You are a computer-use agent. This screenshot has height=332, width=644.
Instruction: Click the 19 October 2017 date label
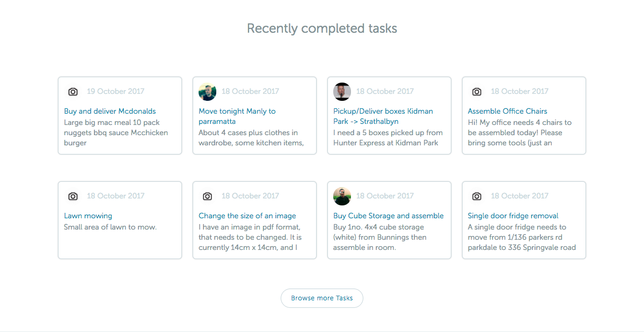click(x=115, y=91)
